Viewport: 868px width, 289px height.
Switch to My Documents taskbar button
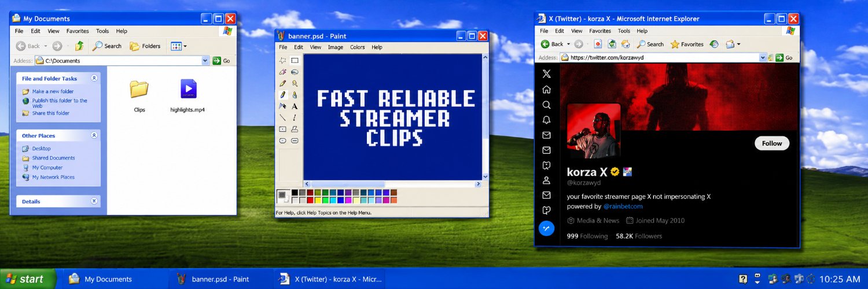pos(114,279)
